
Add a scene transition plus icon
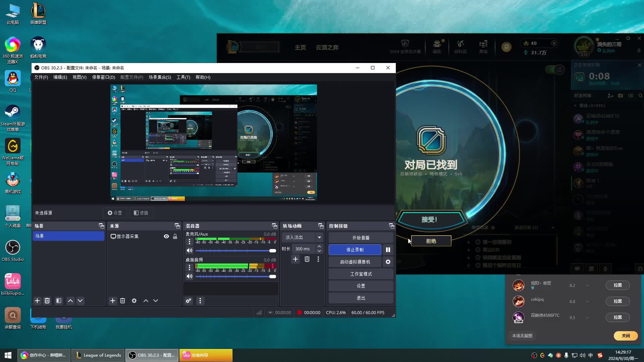coord(296,259)
